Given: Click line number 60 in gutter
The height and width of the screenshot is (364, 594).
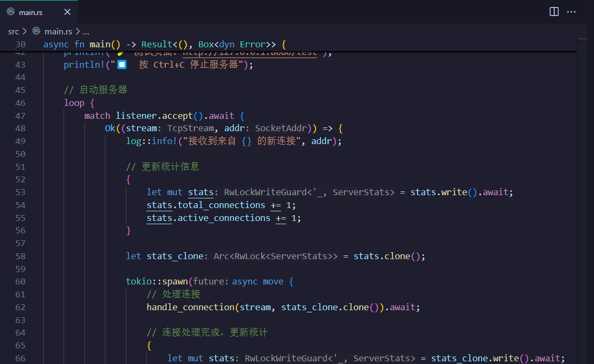Looking at the screenshot, I should point(20,282).
